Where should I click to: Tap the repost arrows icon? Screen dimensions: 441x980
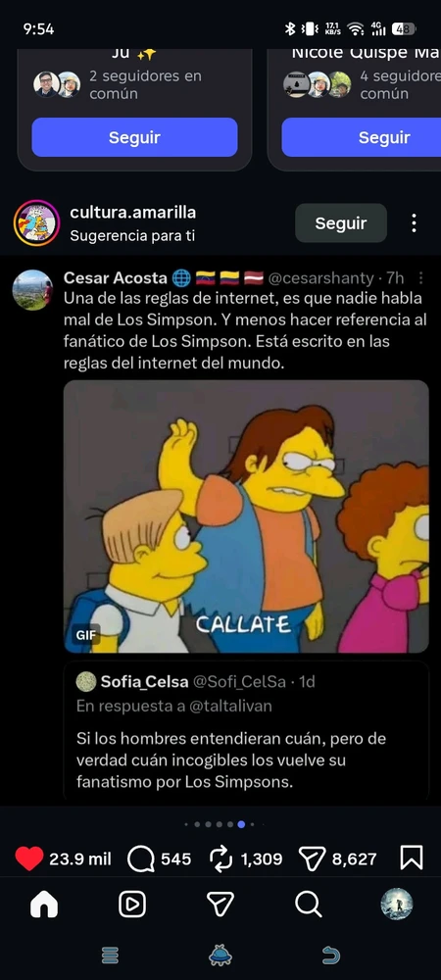[x=221, y=858]
